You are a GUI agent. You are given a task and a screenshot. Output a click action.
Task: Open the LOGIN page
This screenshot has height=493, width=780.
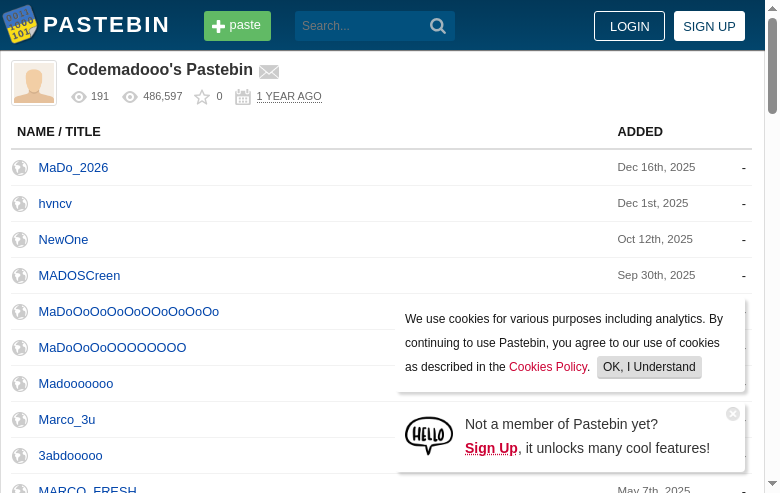point(629,26)
